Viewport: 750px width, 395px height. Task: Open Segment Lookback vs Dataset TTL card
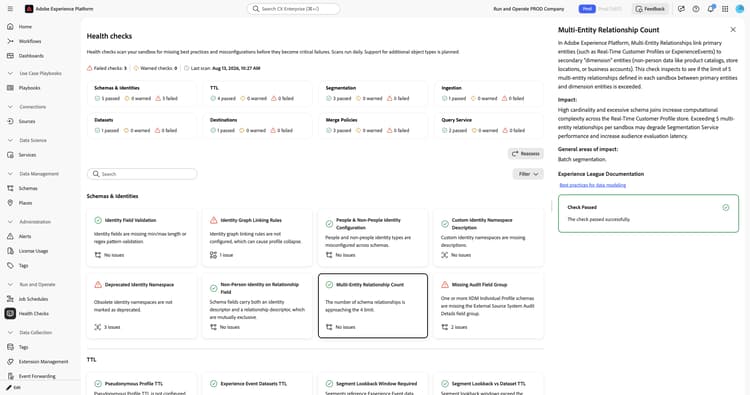489,384
